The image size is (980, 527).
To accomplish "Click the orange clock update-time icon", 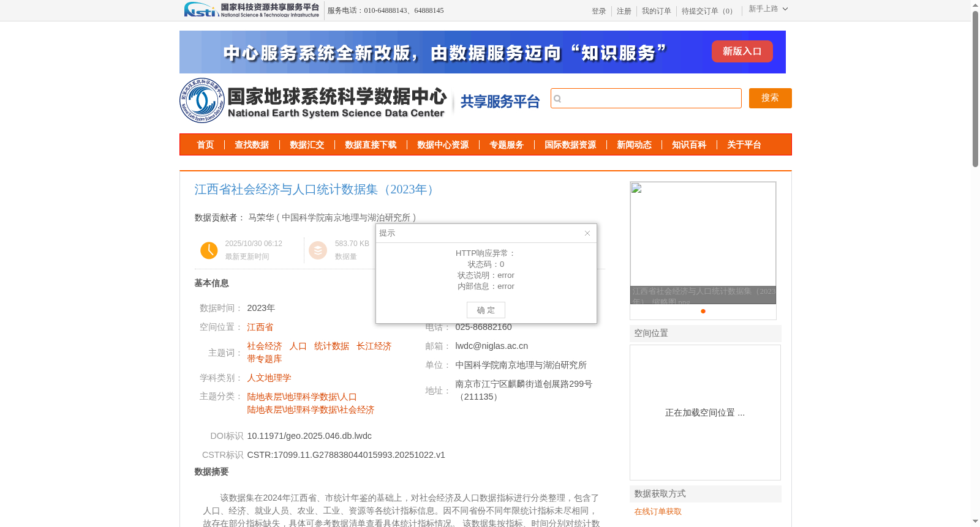I will coord(209,250).
